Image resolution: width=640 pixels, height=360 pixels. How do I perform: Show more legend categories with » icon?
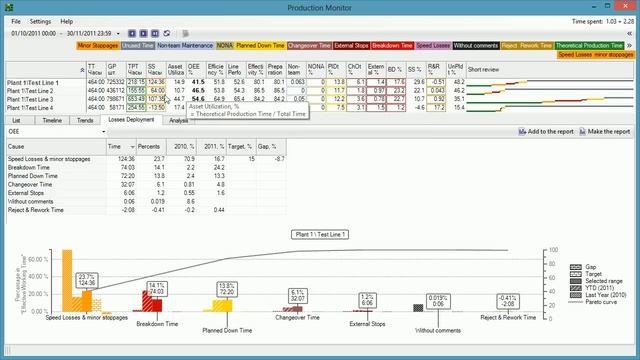click(x=629, y=45)
